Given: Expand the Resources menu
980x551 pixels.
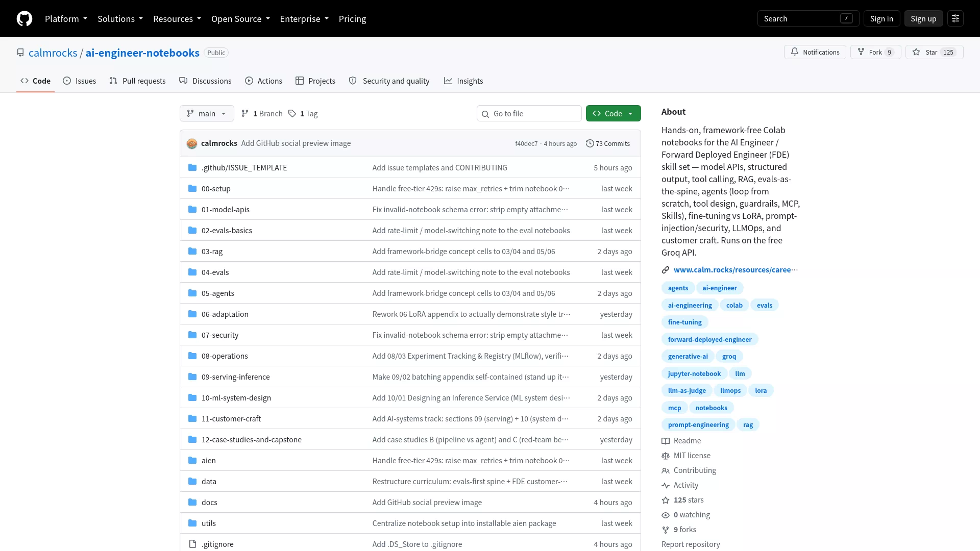Looking at the screenshot, I should click(x=177, y=19).
